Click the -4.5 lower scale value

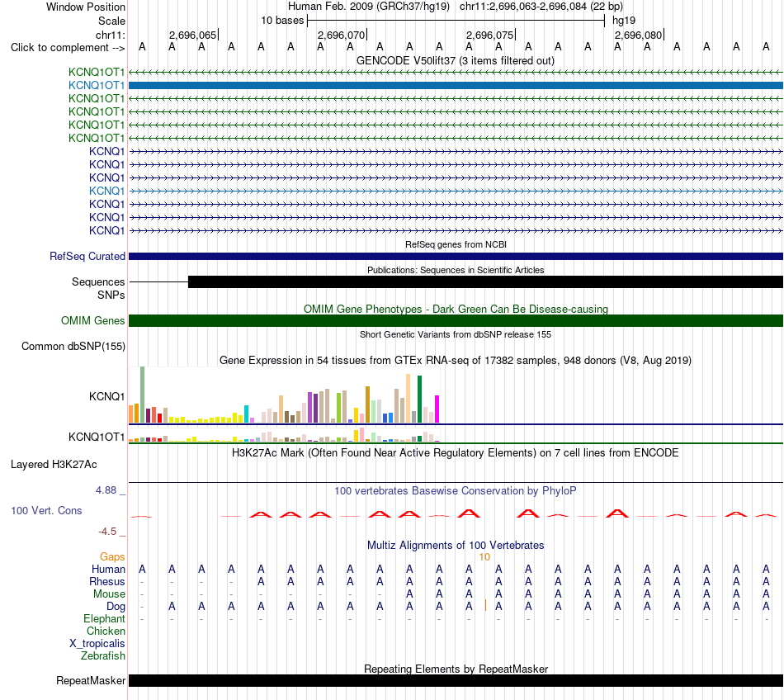tap(107, 532)
